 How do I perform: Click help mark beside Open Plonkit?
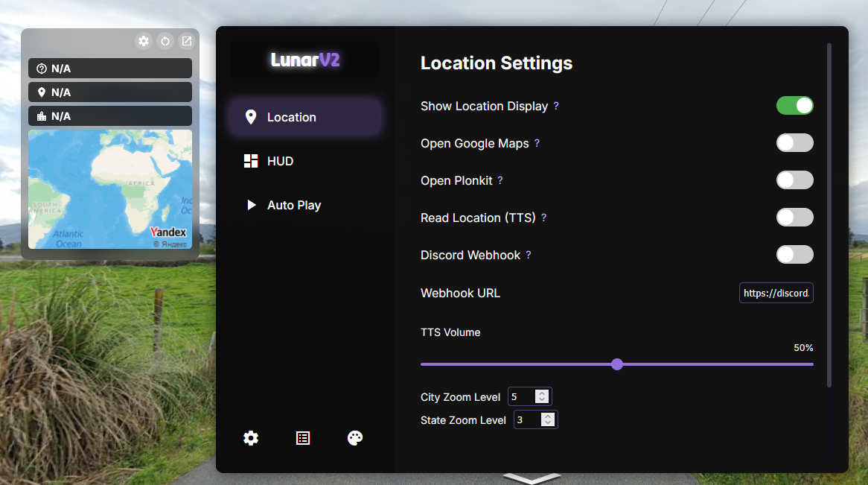[500, 180]
